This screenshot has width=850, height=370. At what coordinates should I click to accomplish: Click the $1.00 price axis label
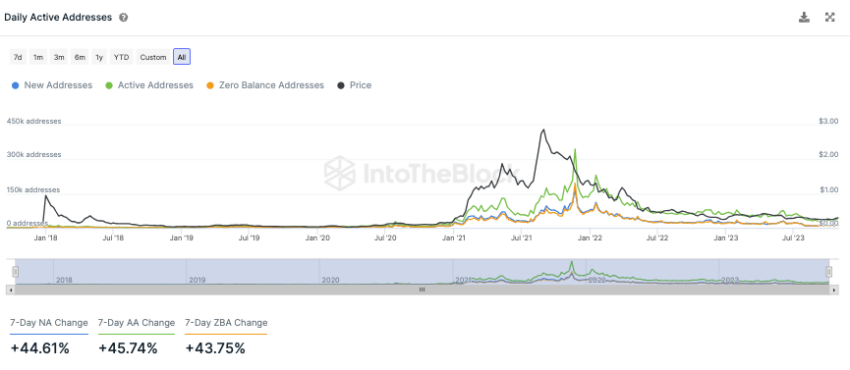click(828, 190)
